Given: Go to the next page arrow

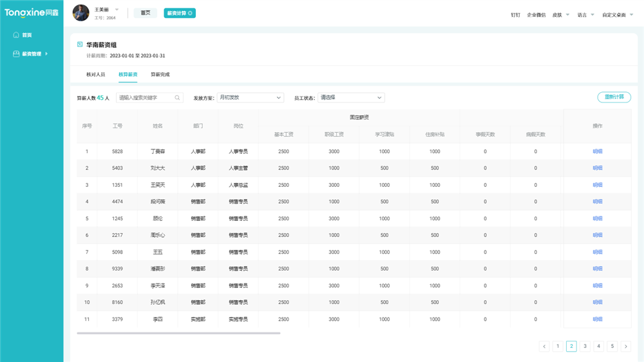Looking at the screenshot, I should click(x=625, y=347).
